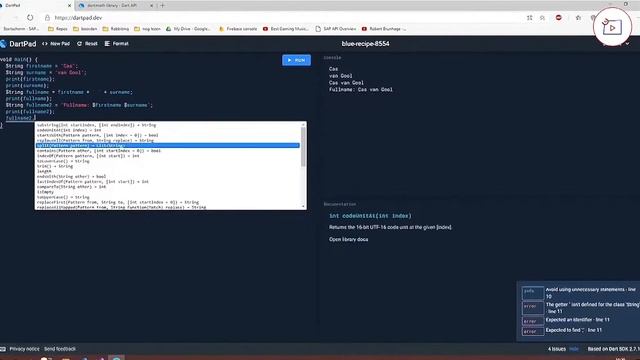Viewport: 640px width, 360px height.
Task: Hide the issues panel
Action: pos(574,349)
